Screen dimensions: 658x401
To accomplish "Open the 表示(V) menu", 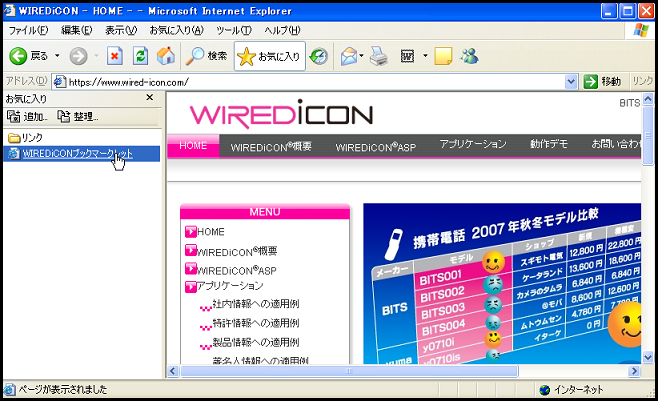I will pos(121,30).
